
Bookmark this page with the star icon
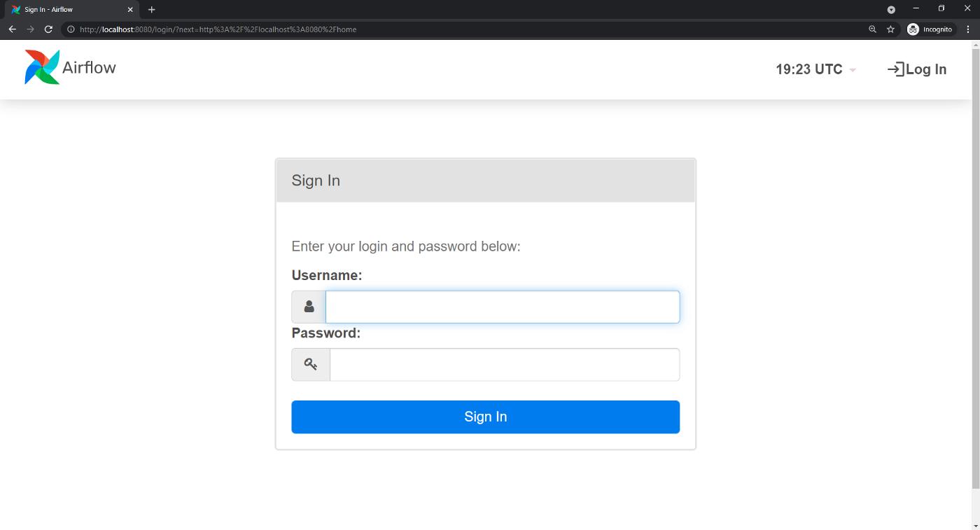pos(890,29)
